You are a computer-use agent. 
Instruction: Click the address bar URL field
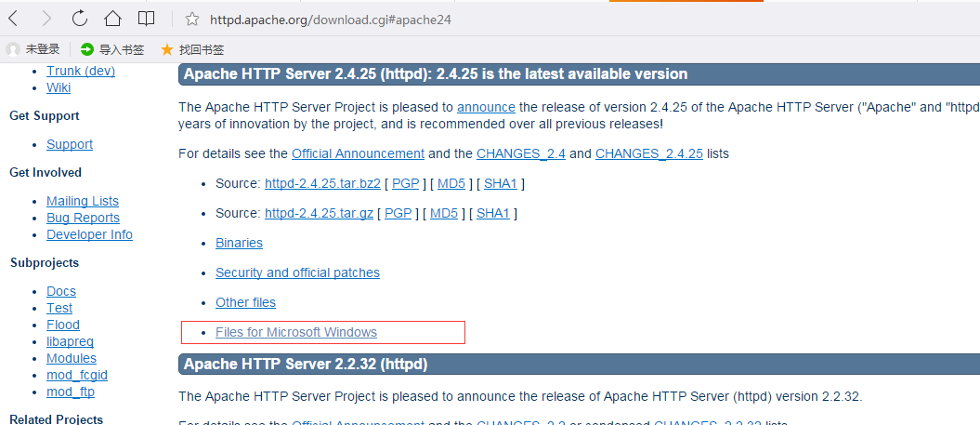tap(331, 20)
